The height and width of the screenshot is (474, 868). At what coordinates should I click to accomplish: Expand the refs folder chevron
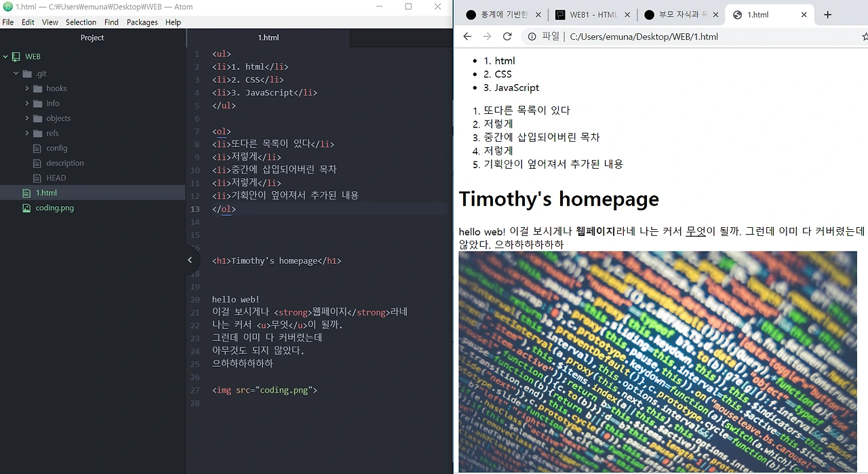coord(27,133)
